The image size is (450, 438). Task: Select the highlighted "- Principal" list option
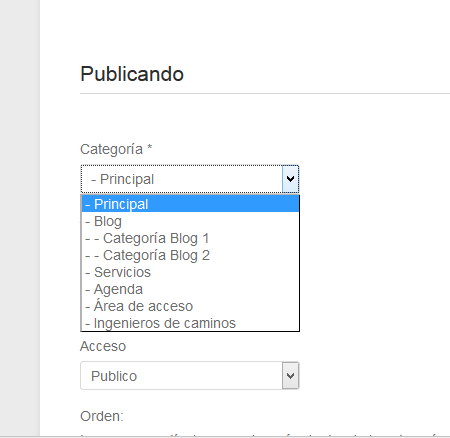point(190,204)
